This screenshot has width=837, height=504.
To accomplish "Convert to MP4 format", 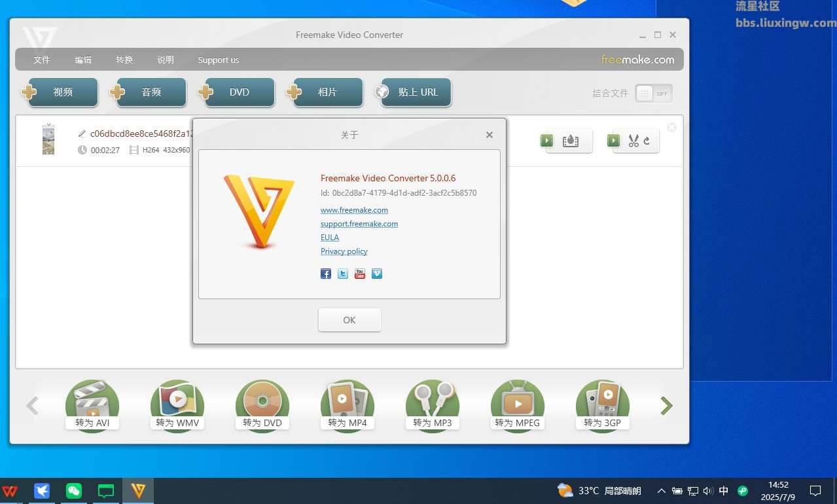I will click(347, 405).
